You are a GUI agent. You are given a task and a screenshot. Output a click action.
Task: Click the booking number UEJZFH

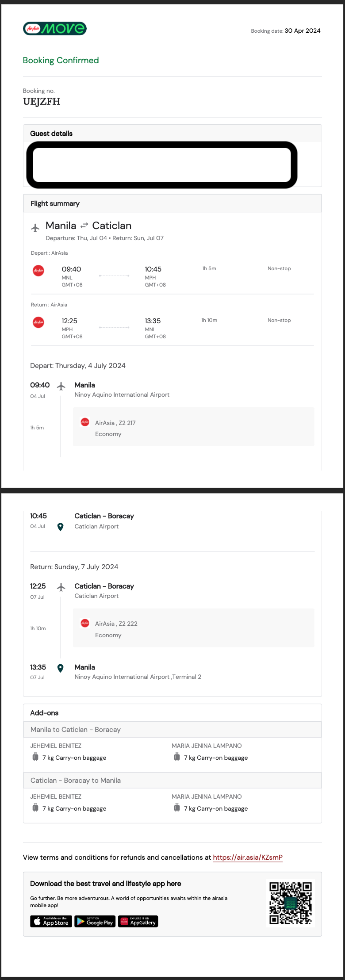click(x=42, y=101)
